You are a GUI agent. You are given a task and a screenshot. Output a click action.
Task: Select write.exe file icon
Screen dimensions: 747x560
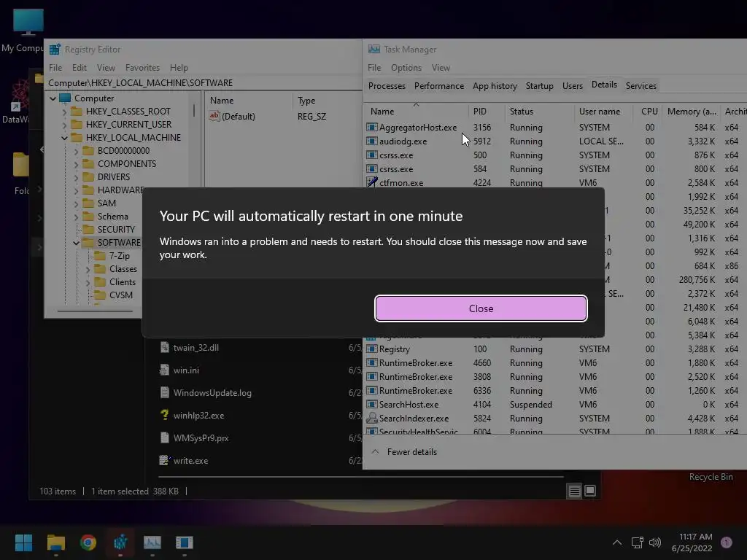pyautogui.click(x=164, y=461)
